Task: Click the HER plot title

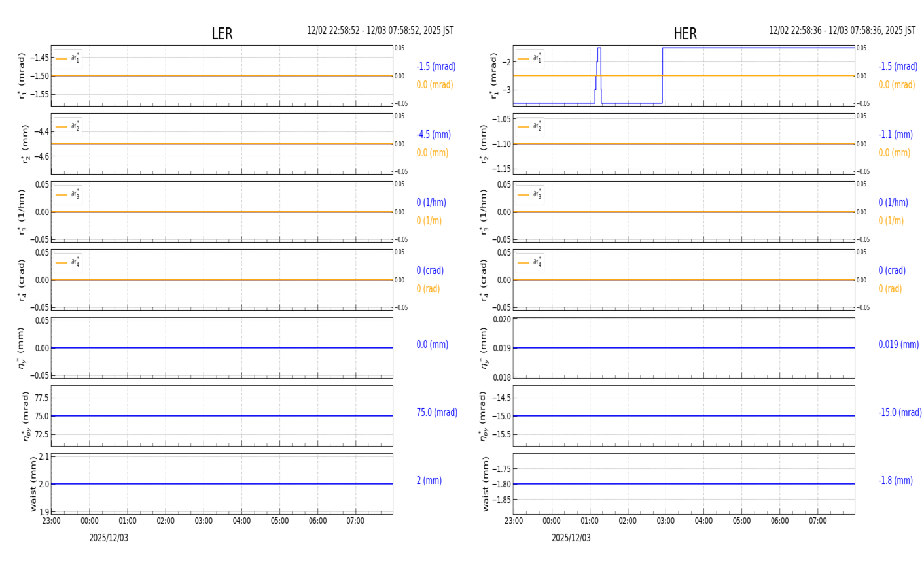Action: click(685, 34)
